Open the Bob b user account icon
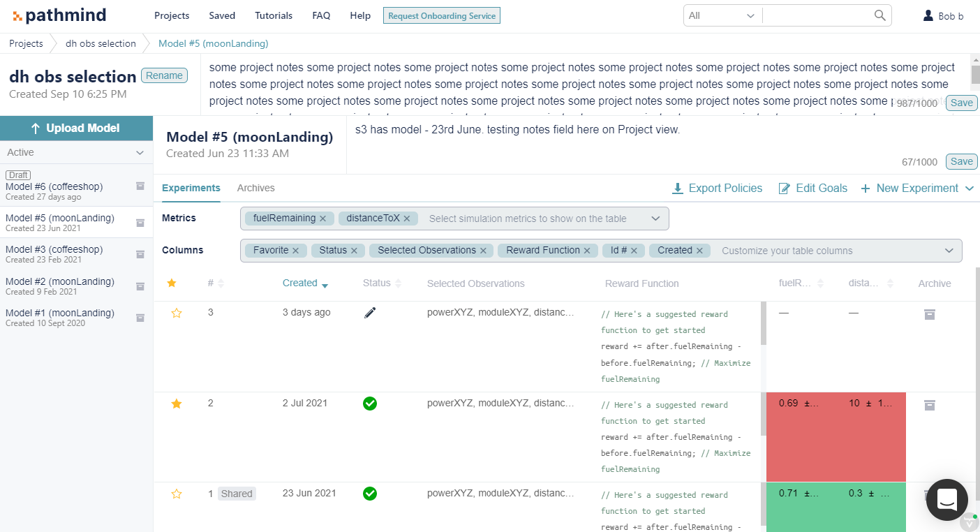 click(x=928, y=15)
